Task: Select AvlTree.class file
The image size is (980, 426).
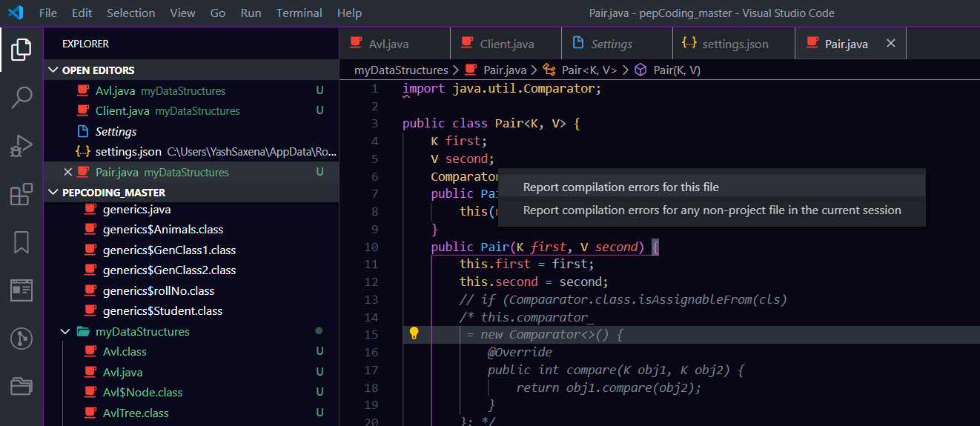Action: pyautogui.click(x=191, y=413)
